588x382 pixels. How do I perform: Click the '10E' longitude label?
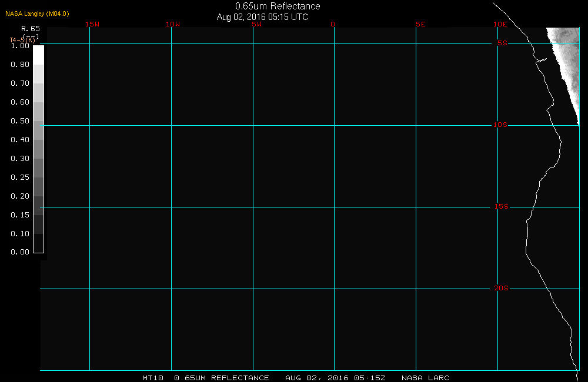pos(500,24)
